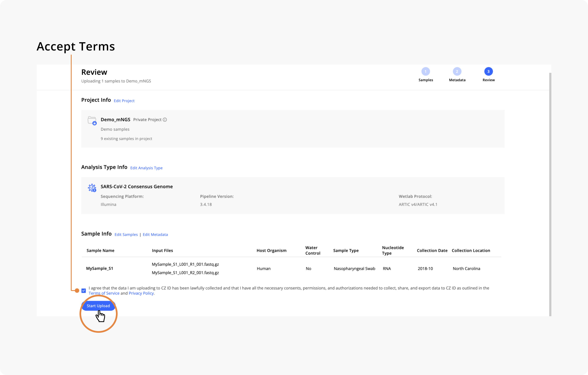This screenshot has height=375, width=588.
Task: Click the Sample Name column header
Action: click(100, 250)
